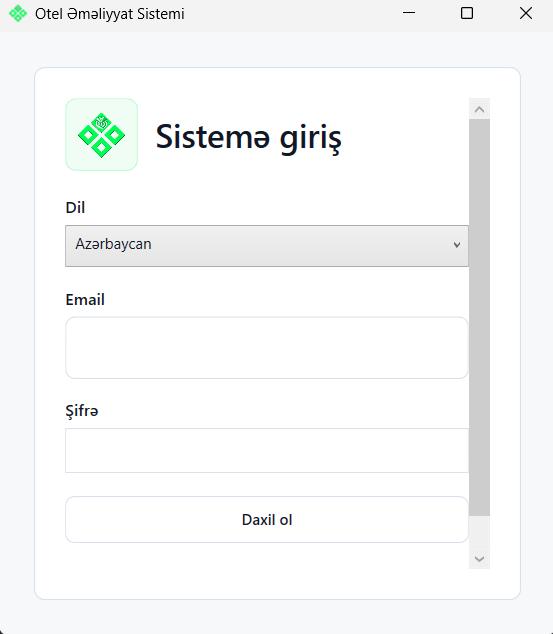Minimize the Otel Əməliyyat Sistemi window

coord(409,13)
